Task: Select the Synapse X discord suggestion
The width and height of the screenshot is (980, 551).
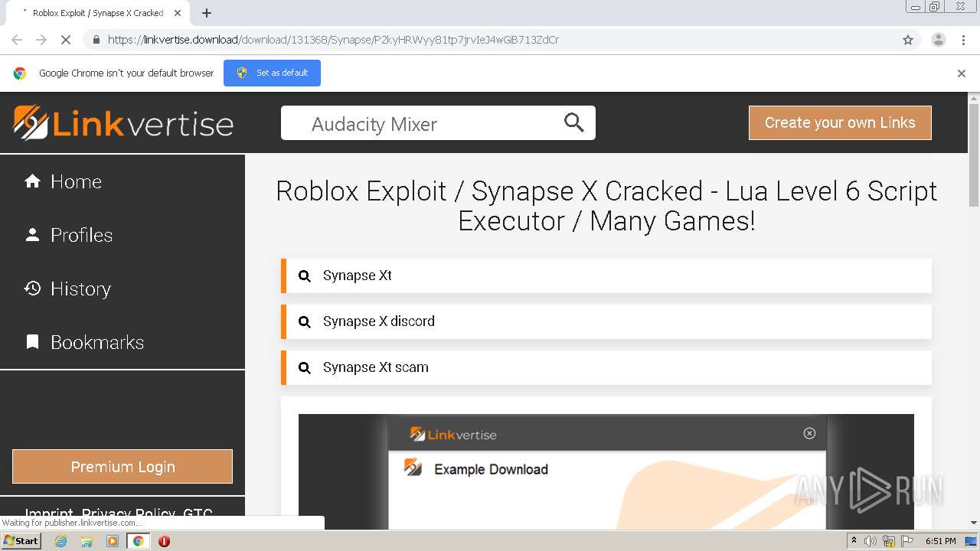Action: 606,321
